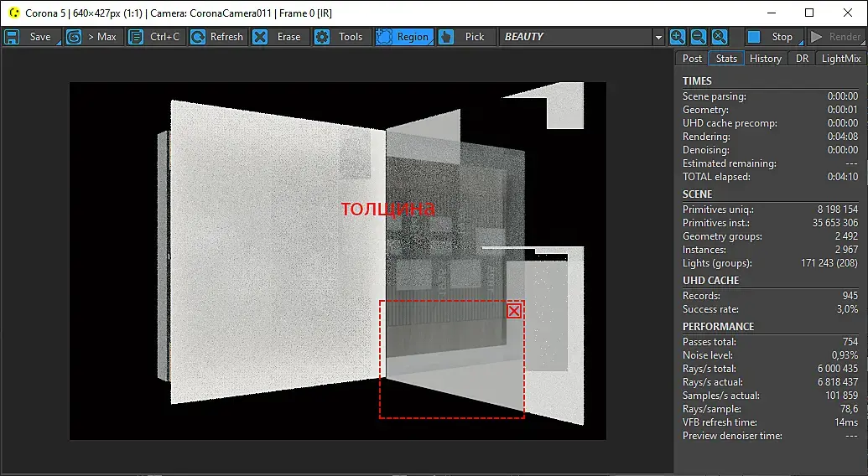This screenshot has width=868, height=476.
Task: Click the Ctrl+C copy button label
Action: [x=165, y=37]
